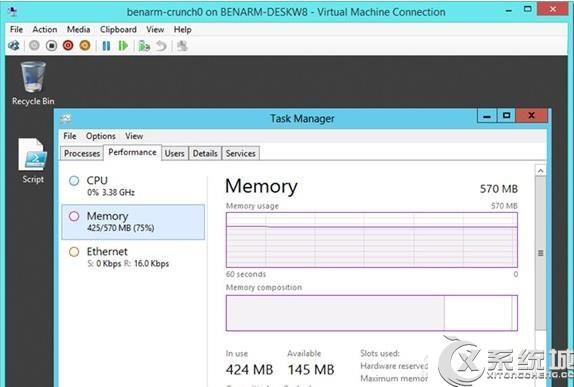Click the orange Save state icon
The width and height of the screenshot is (574, 387).
tap(85, 46)
